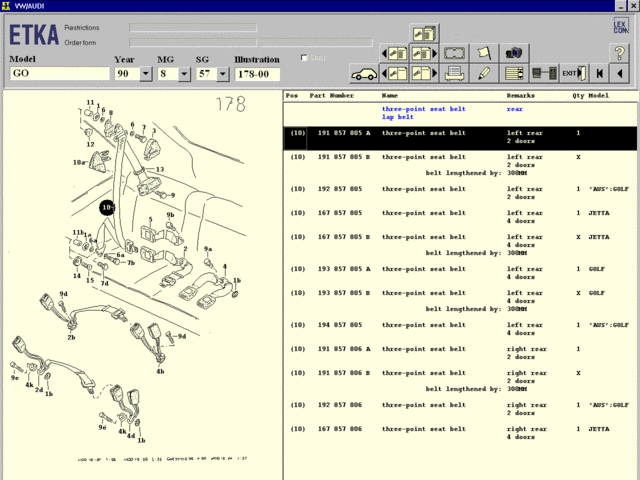Viewport: 640px width, 480px height.
Task: Click the computer monitor icon
Action: coord(513,53)
